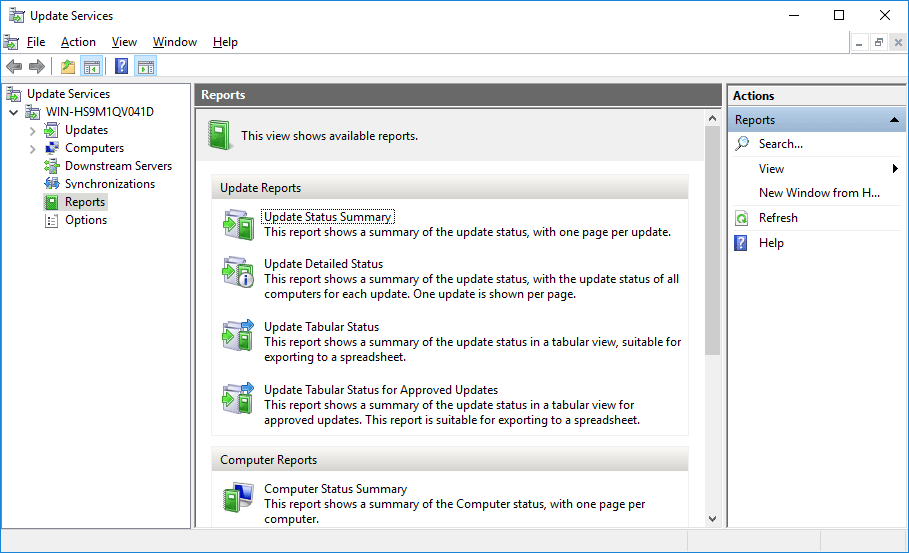909x553 pixels.
Task: Click the Search magnifier icon in Actions
Action: (x=742, y=144)
